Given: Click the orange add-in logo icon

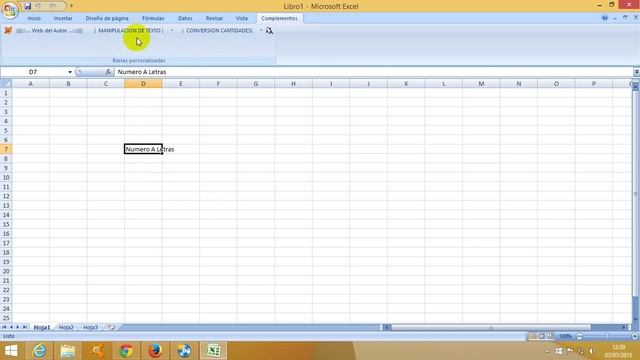Looking at the screenshot, I should (x=8, y=31).
